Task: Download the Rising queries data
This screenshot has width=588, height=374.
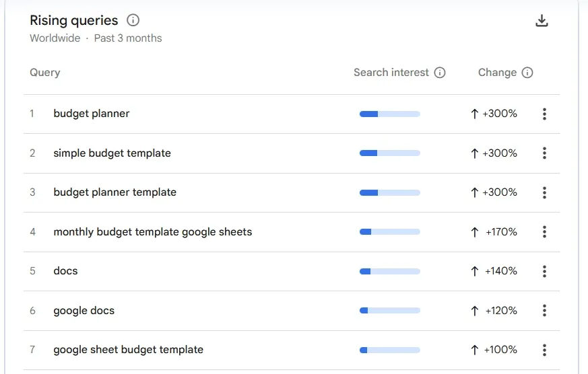Action: tap(542, 21)
